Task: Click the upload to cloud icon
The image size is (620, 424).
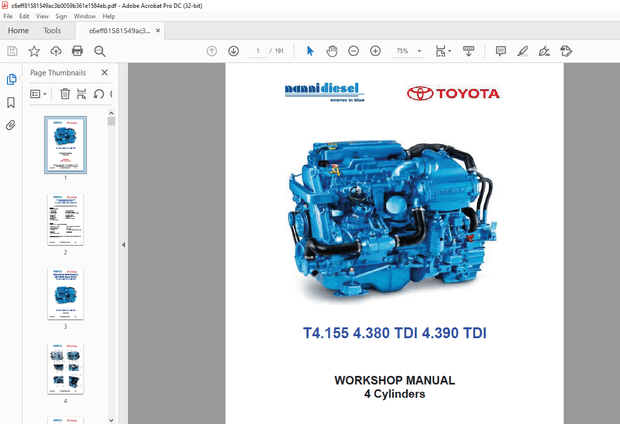Action: pyautogui.click(x=56, y=51)
